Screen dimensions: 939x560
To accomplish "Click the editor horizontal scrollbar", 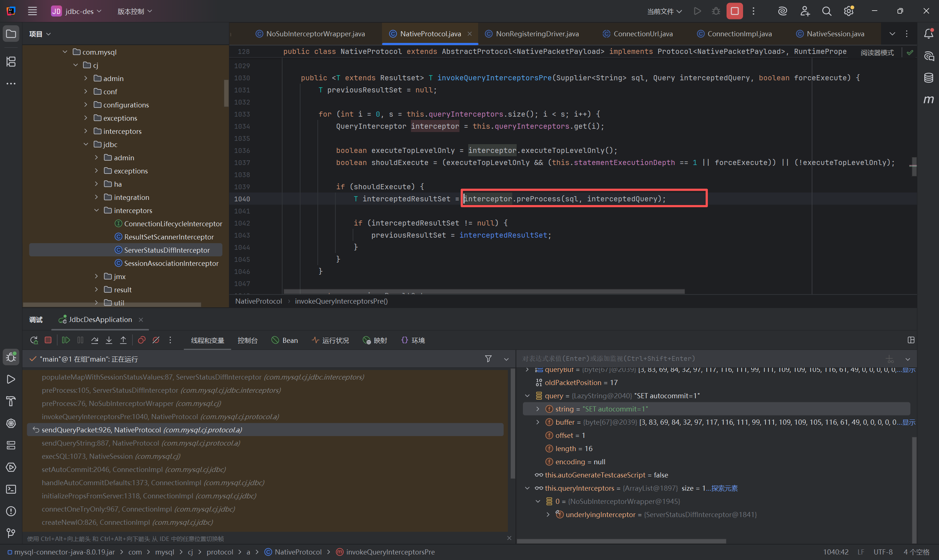I will tap(484, 291).
